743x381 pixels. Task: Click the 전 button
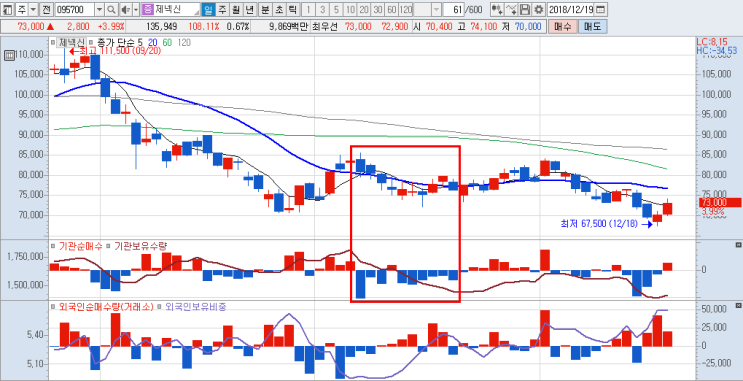[x=45, y=9]
